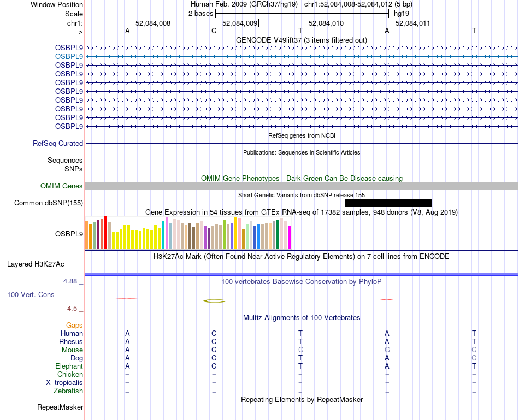Click the black dbSNP variant block
Viewport: 519px width, 420px height.
[388, 203]
